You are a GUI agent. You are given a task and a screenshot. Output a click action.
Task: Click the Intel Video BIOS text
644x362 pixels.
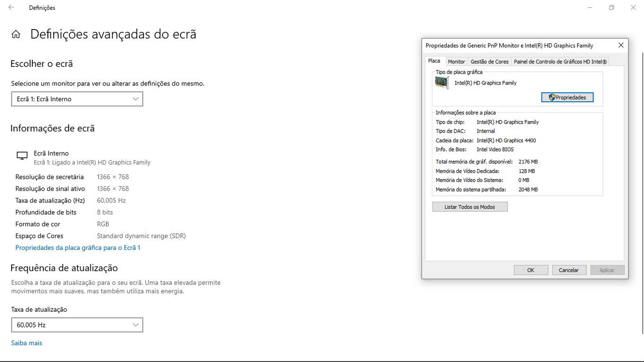click(x=495, y=149)
